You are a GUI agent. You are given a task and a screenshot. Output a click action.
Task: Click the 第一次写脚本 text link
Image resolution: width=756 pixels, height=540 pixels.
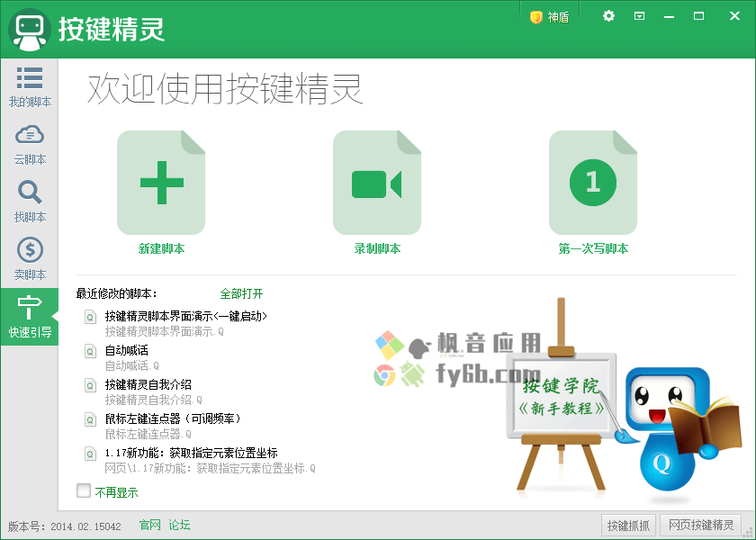593,248
